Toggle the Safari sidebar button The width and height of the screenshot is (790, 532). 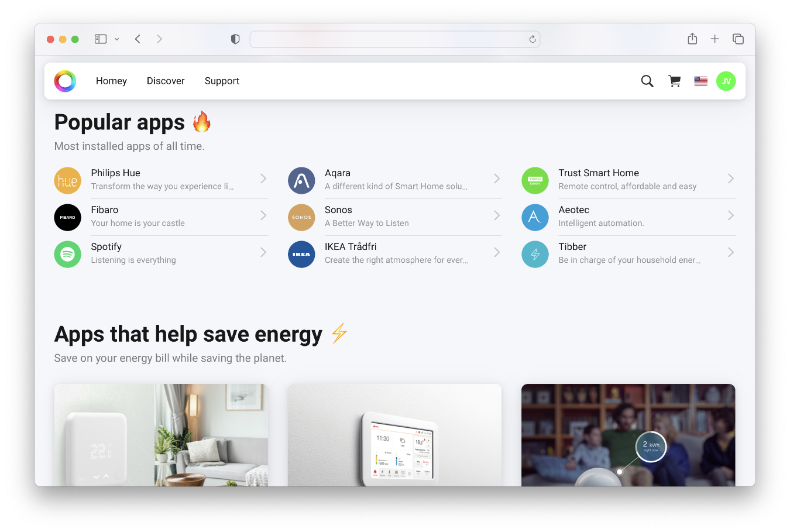pos(101,39)
